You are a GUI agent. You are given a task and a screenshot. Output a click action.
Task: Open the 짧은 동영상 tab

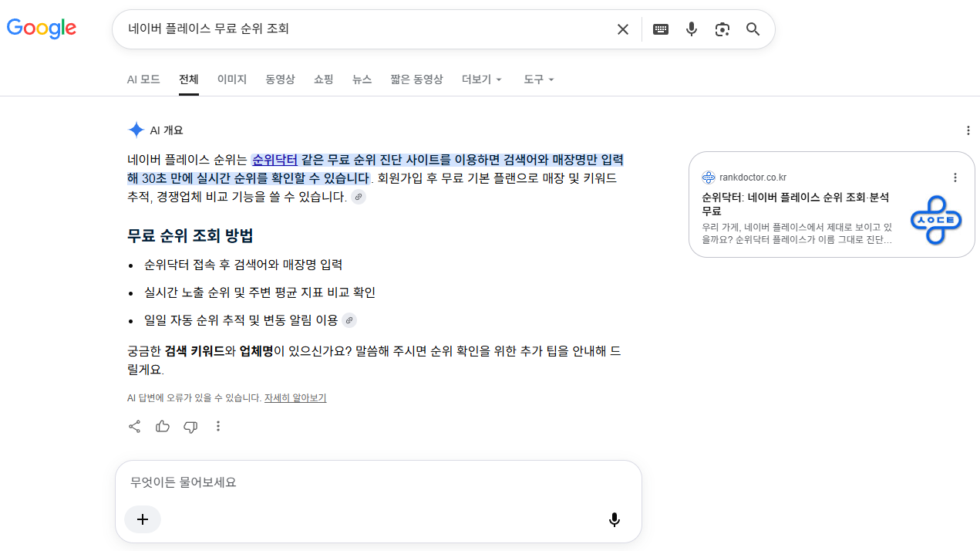pyautogui.click(x=417, y=79)
